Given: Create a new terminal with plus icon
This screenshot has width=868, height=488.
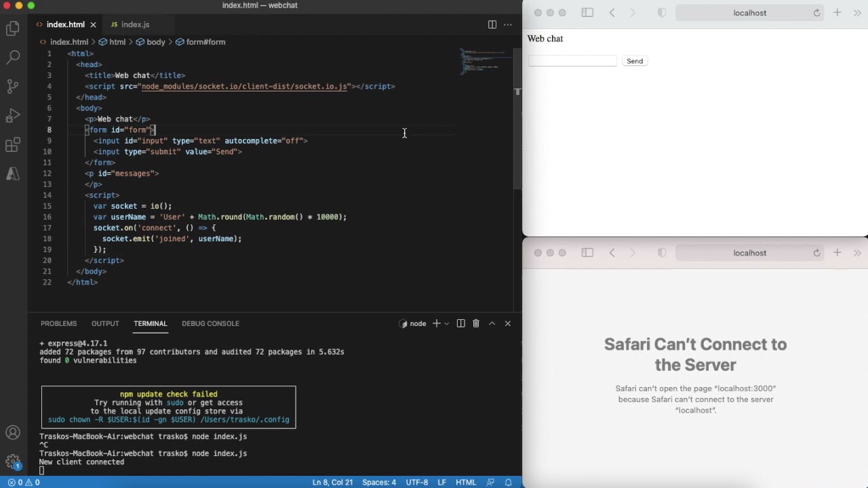Looking at the screenshot, I should (x=436, y=323).
